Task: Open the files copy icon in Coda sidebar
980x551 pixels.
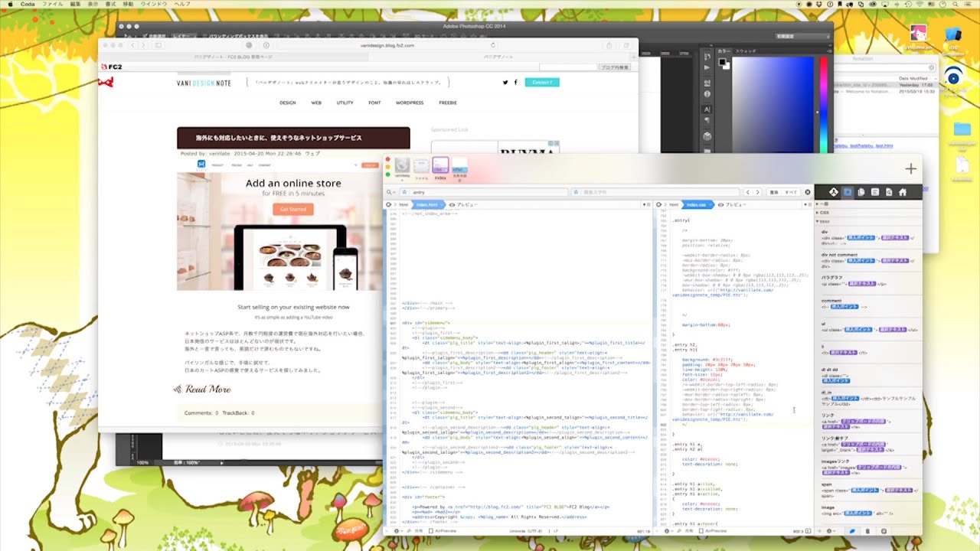Action: (x=861, y=192)
